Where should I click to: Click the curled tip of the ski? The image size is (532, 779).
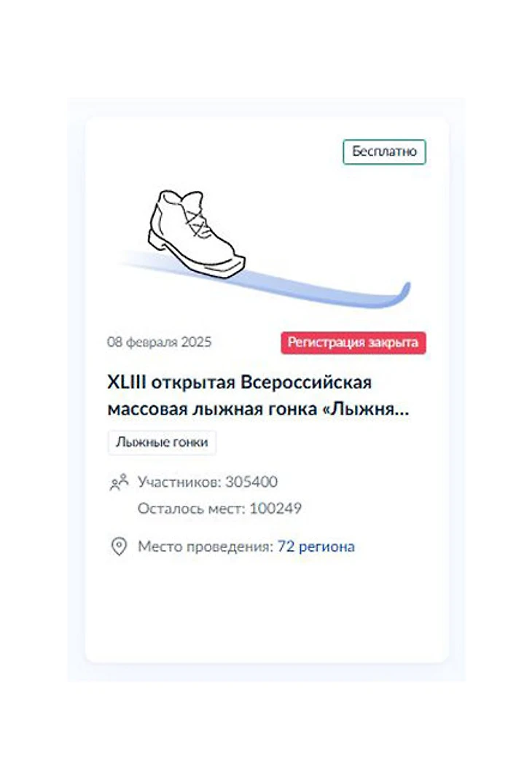click(402, 293)
